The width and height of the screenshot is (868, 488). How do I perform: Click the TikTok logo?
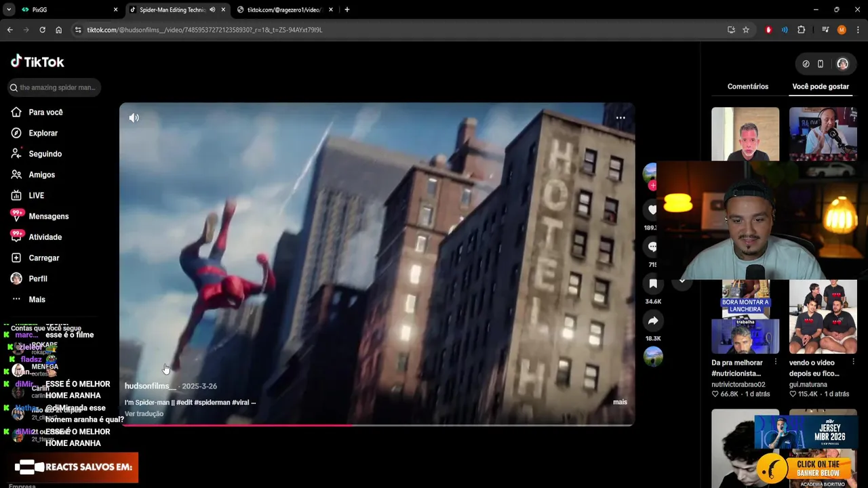click(37, 62)
